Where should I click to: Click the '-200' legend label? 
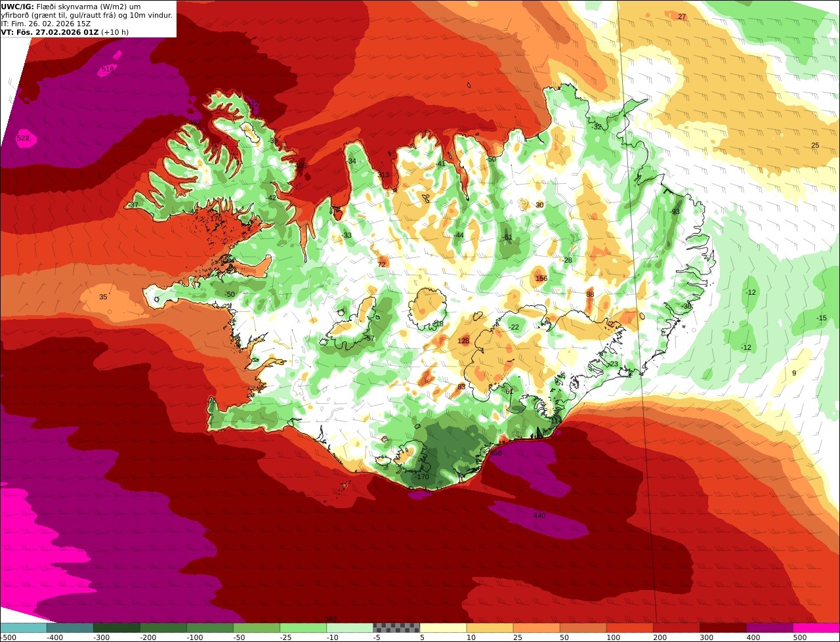tap(148, 637)
